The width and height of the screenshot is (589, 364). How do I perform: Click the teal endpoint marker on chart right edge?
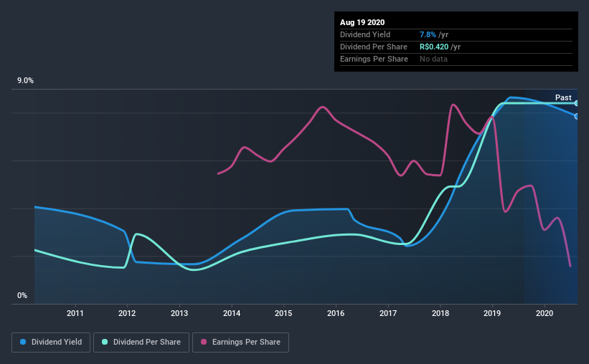click(576, 103)
